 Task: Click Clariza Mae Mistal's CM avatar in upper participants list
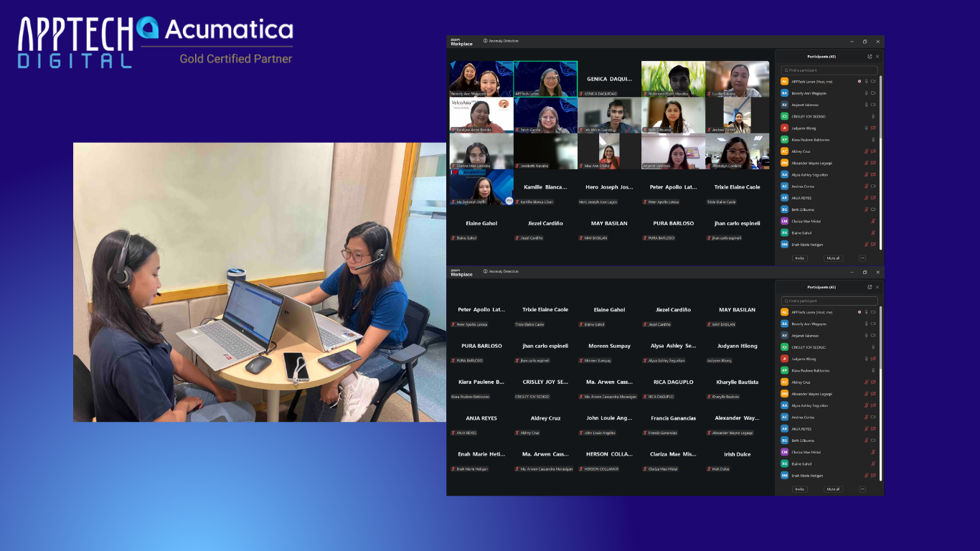point(784,221)
